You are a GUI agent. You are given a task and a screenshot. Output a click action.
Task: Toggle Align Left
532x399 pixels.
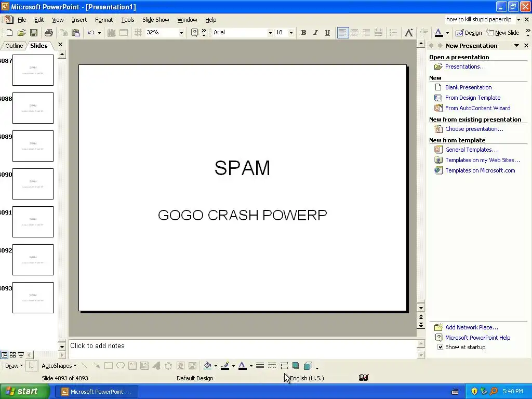[x=343, y=33]
